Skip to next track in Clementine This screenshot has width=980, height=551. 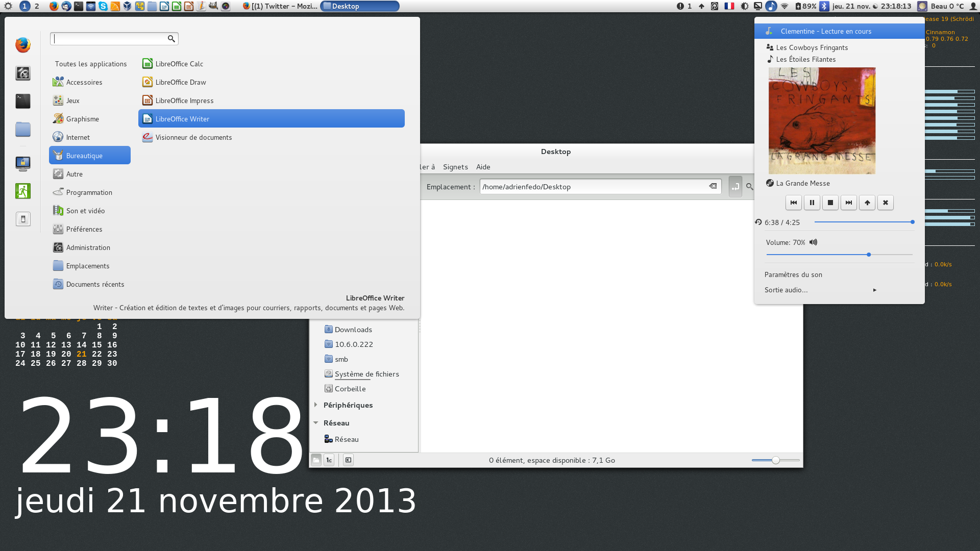pyautogui.click(x=848, y=203)
